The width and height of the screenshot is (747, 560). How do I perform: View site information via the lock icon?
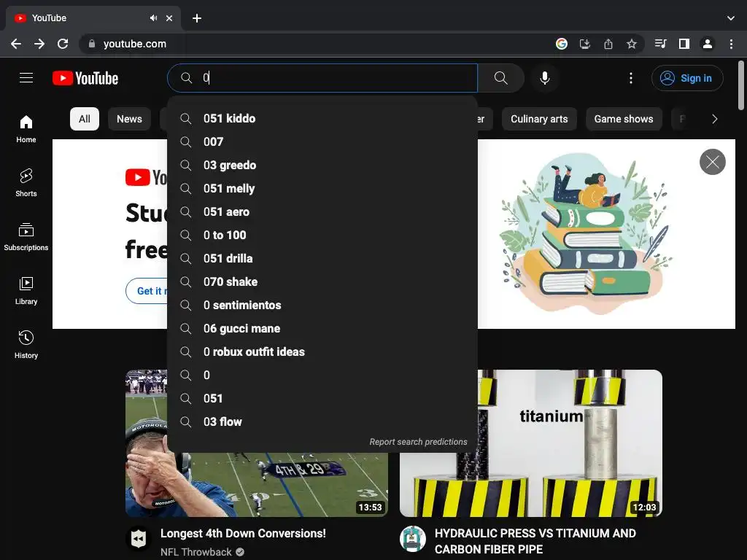pos(92,44)
